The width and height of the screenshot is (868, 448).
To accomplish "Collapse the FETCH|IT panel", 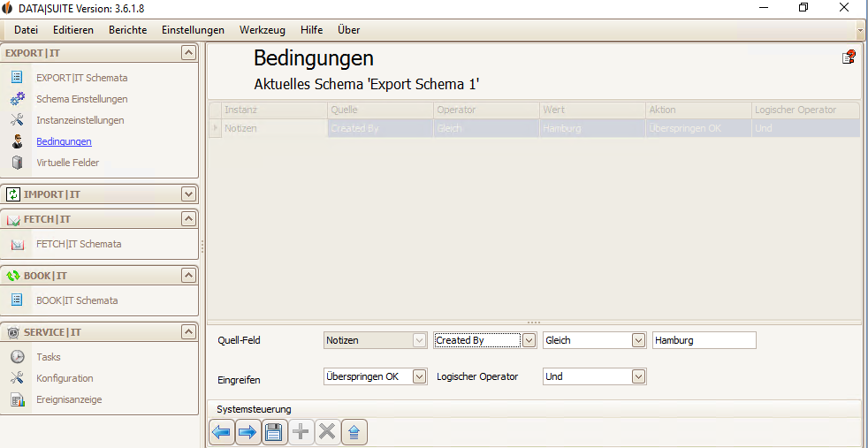I will coord(188,219).
